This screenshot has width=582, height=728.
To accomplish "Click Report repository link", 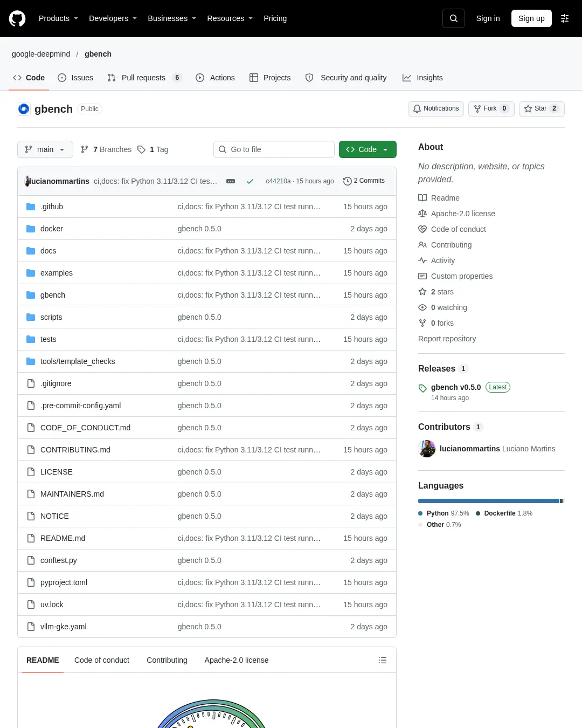I will pos(447,339).
